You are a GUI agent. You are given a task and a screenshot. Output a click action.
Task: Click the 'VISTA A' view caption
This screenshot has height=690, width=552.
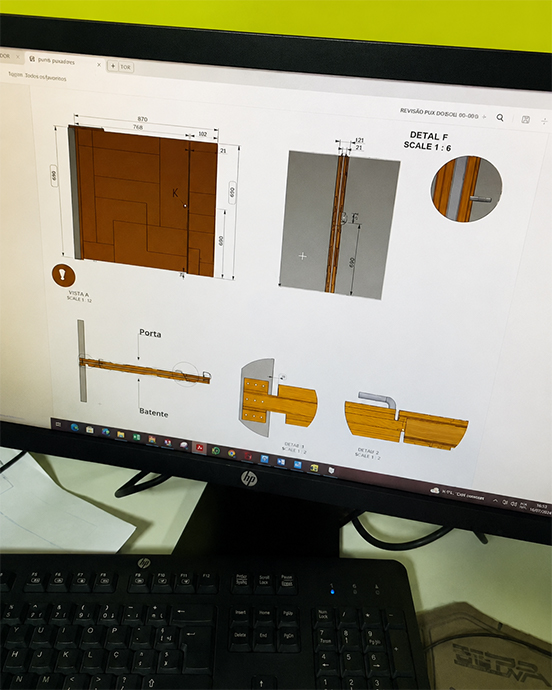tap(79, 294)
